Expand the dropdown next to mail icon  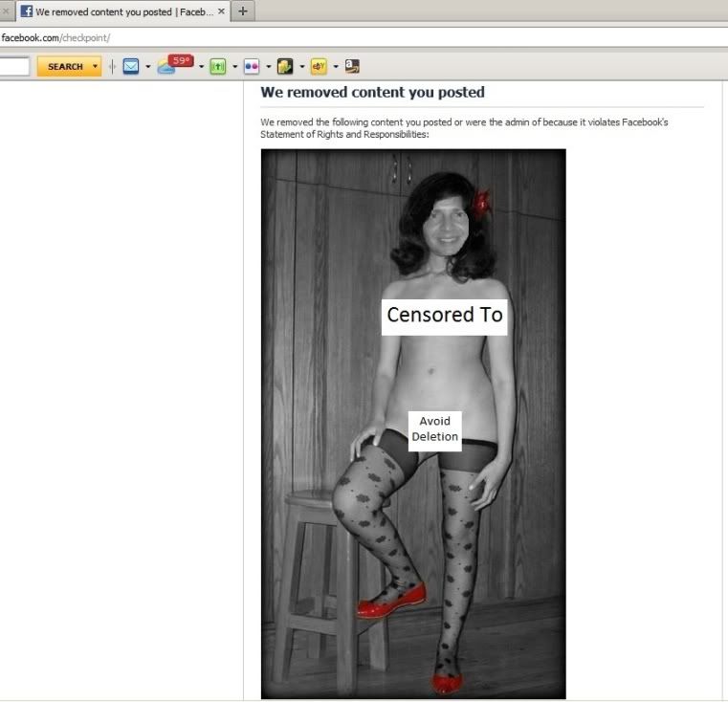[148, 67]
